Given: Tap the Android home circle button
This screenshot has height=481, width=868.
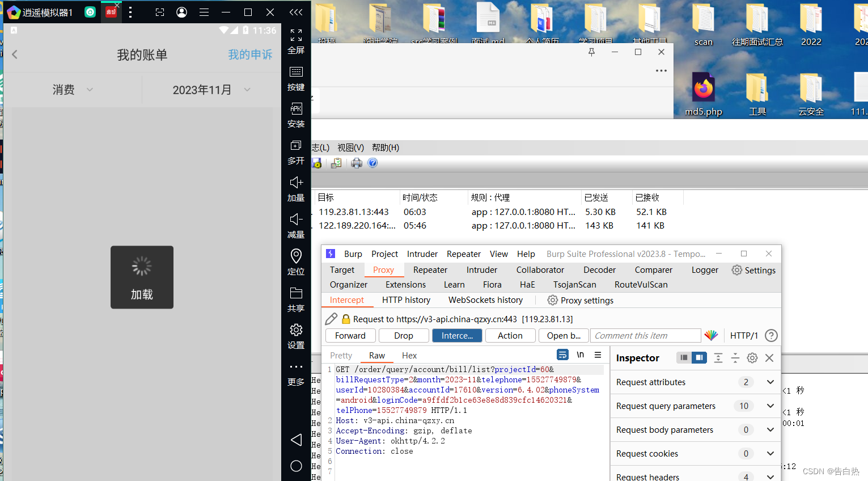Looking at the screenshot, I should pyautogui.click(x=296, y=466).
